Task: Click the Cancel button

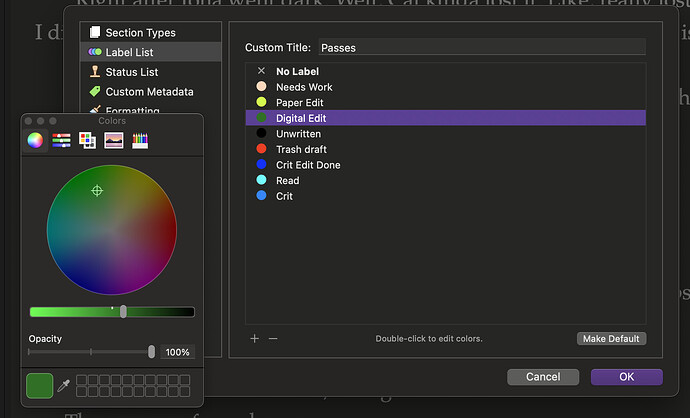Action: [543, 377]
